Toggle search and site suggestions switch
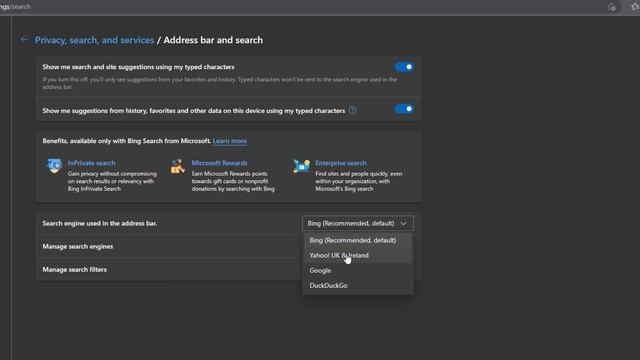 pyautogui.click(x=404, y=67)
